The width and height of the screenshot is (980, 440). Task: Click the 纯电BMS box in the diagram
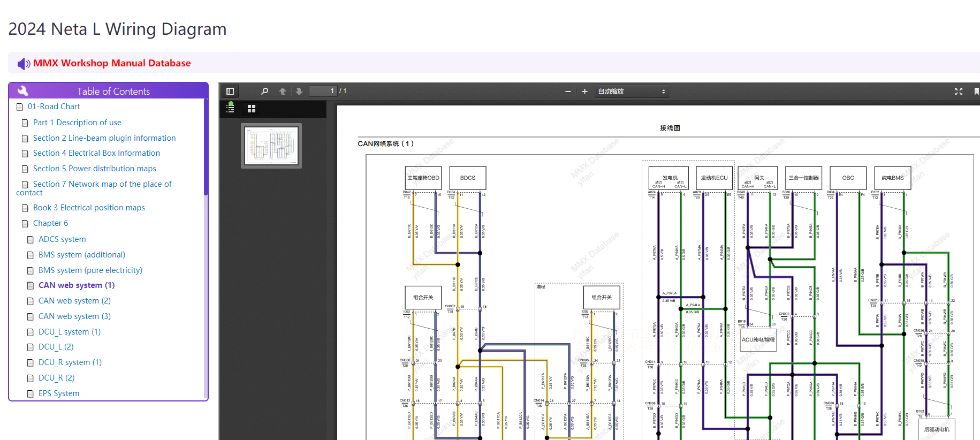pyautogui.click(x=893, y=178)
